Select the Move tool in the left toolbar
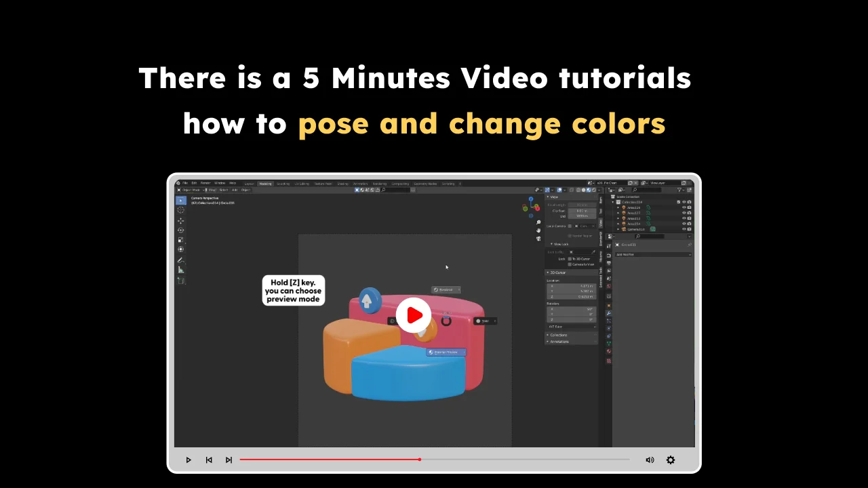 (181, 220)
